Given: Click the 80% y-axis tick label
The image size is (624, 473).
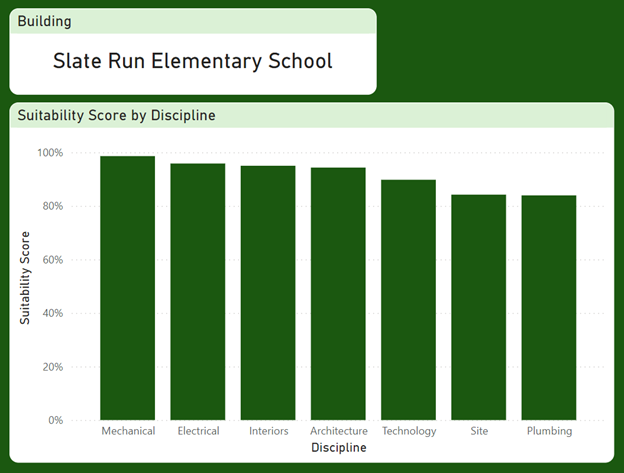Looking at the screenshot, I should tap(53, 206).
